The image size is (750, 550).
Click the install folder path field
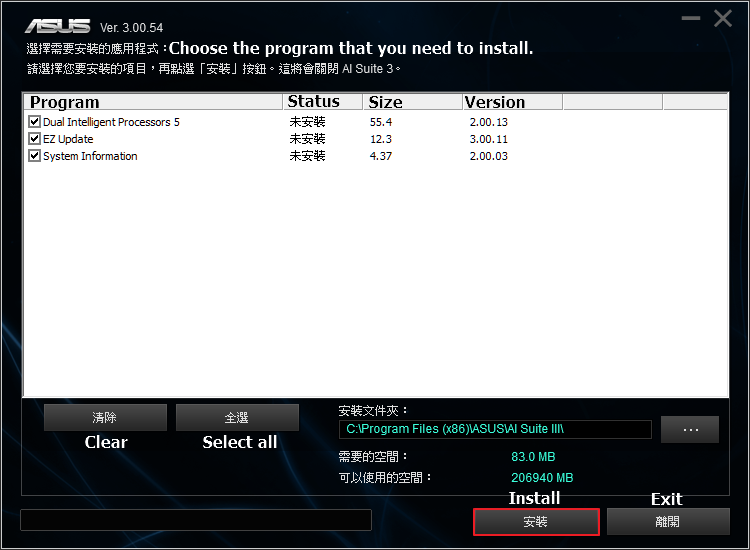point(495,429)
